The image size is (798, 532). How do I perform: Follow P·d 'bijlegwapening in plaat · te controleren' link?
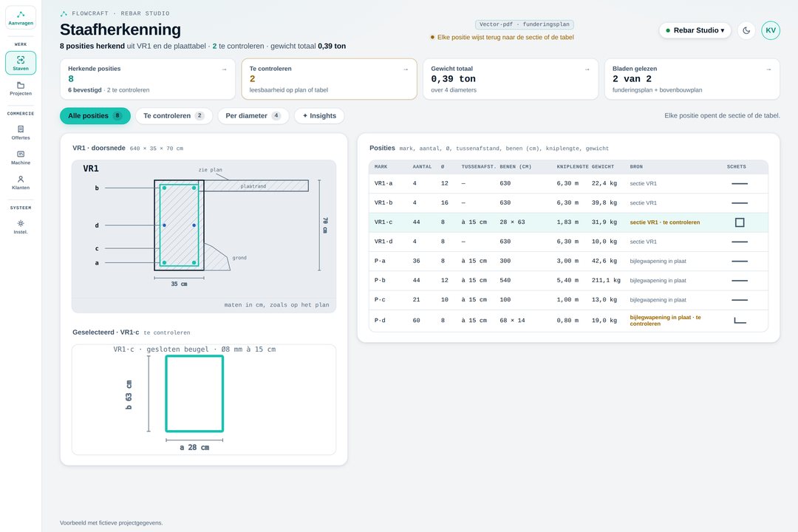(x=665, y=320)
